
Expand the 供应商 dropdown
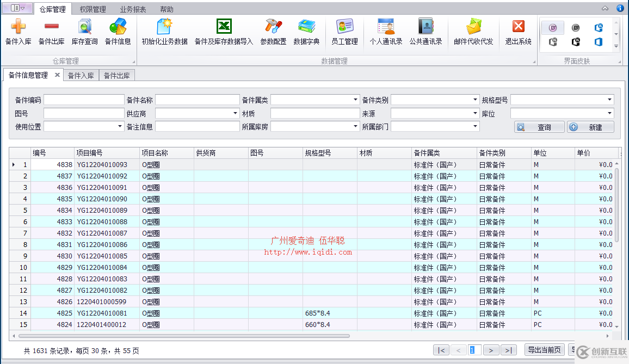point(236,113)
